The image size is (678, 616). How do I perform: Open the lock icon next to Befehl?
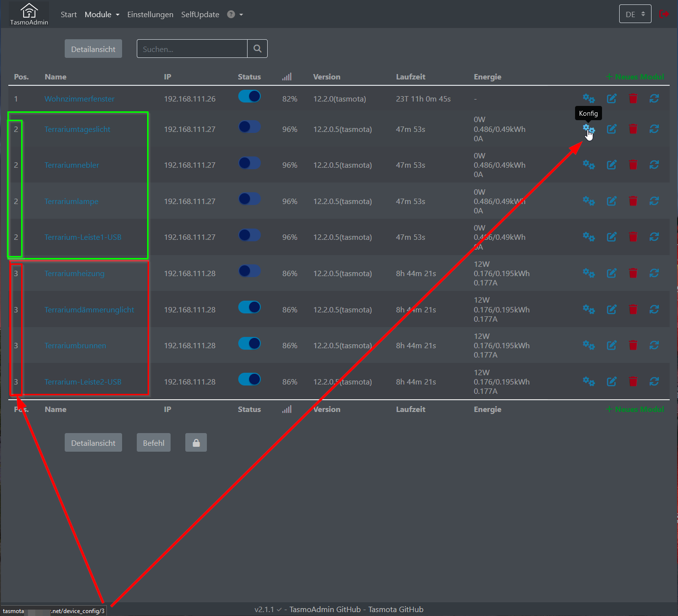(x=196, y=442)
